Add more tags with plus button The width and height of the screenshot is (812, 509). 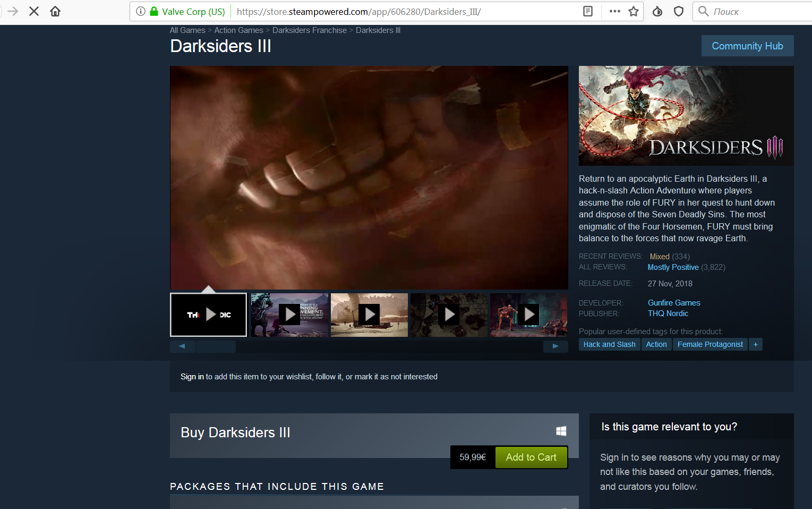(x=756, y=344)
